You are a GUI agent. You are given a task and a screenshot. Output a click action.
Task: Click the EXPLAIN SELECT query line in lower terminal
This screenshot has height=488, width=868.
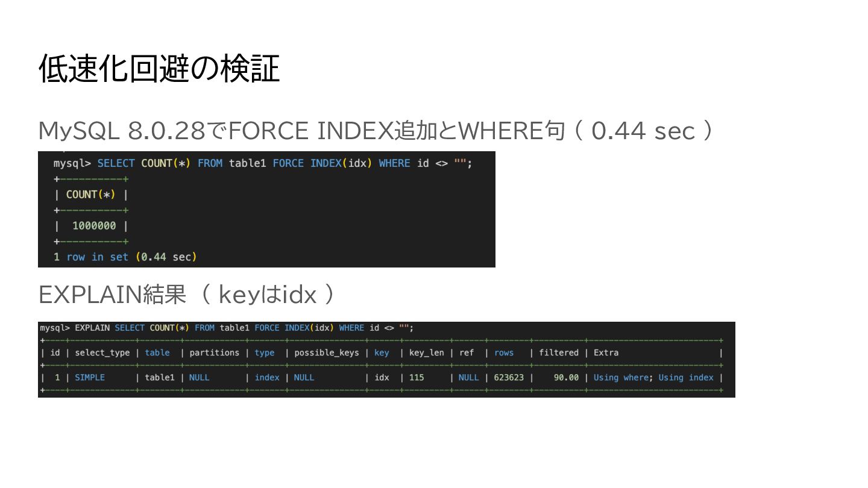pyautogui.click(x=227, y=328)
